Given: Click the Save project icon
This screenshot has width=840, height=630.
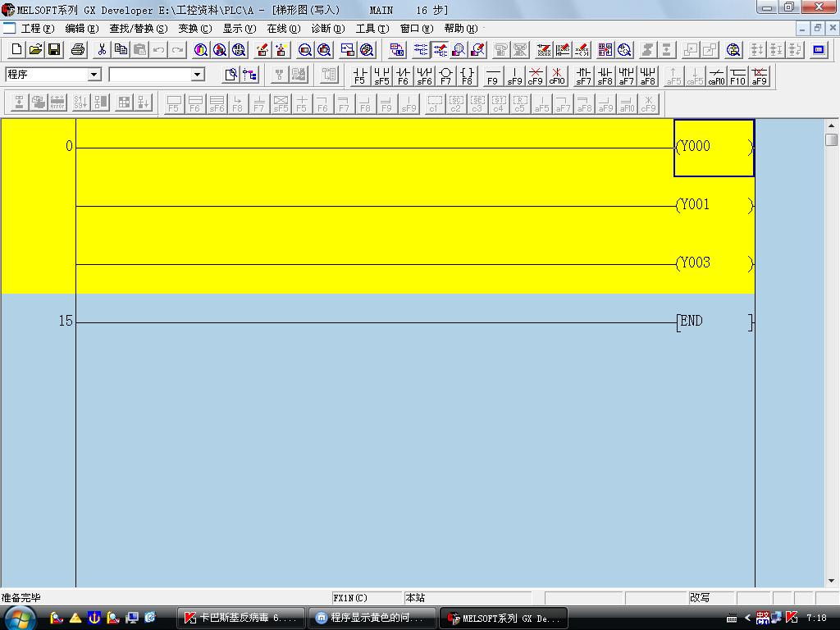Looking at the screenshot, I should pos(54,49).
